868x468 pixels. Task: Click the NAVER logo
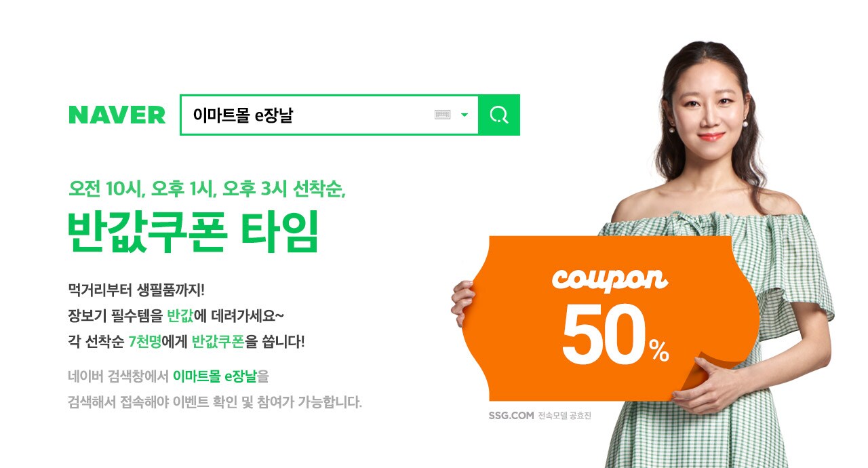point(117,115)
